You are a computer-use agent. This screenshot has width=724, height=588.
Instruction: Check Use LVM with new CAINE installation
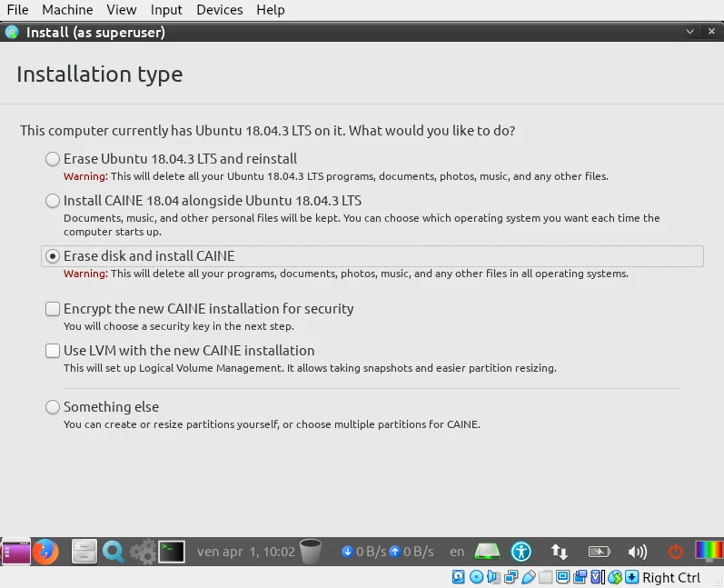coord(54,351)
